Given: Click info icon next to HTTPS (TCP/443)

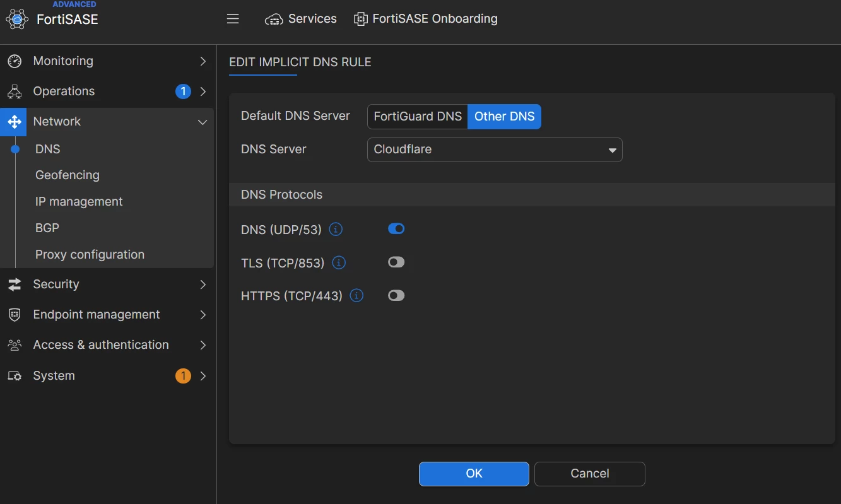Looking at the screenshot, I should click(356, 295).
